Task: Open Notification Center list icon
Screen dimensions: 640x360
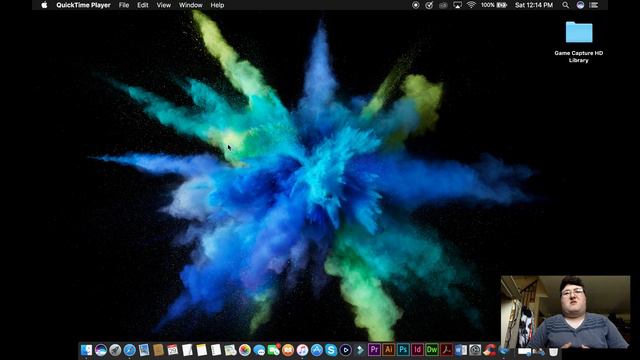Action: pos(594,5)
